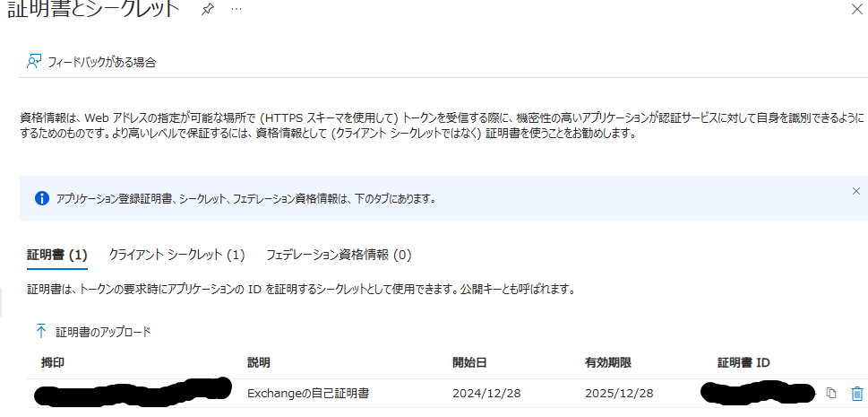Switch to クライアント シークレット (1) tab
The height and width of the screenshot is (417, 868).
click(x=176, y=255)
